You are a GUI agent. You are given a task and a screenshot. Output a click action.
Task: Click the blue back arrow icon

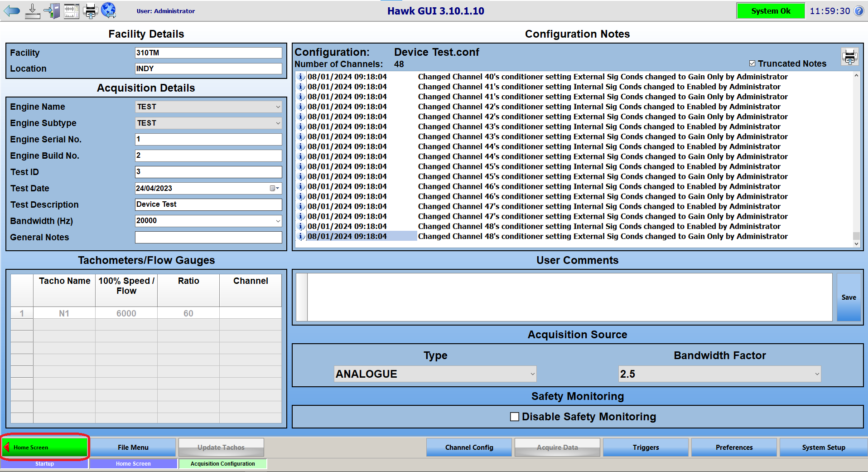[12, 11]
